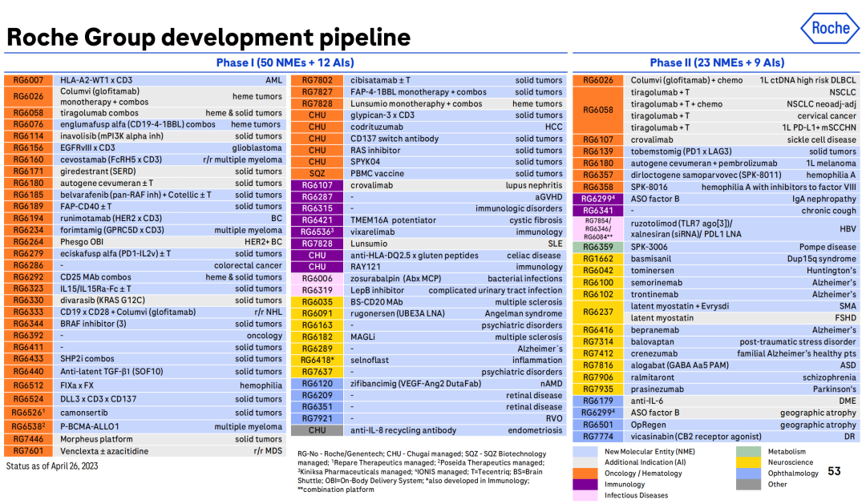This screenshot has width=866, height=504.
Task: Open the Phase I (50 NMEs + 12 AIs) header
Action: [x=285, y=62]
